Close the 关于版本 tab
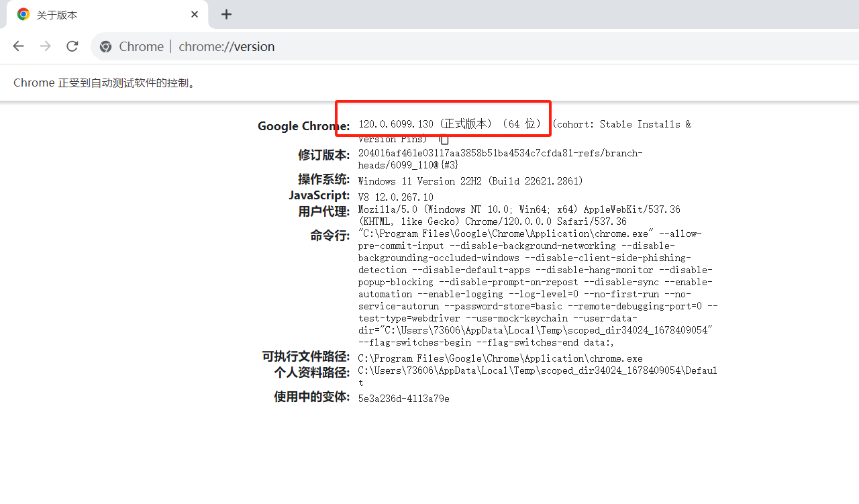The height and width of the screenshot is (504, 859). pyautogui.click(x=195, y=14)
